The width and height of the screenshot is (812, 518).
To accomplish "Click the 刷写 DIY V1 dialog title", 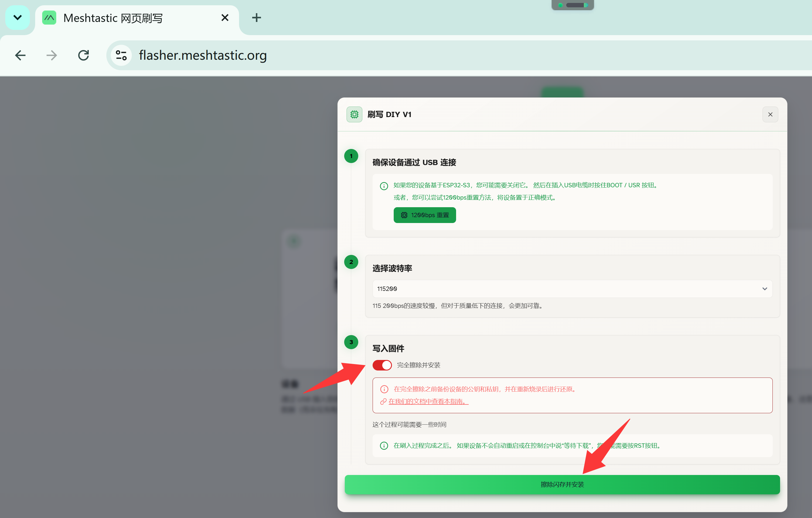I will pyautogui.click(x=389, y=114).
